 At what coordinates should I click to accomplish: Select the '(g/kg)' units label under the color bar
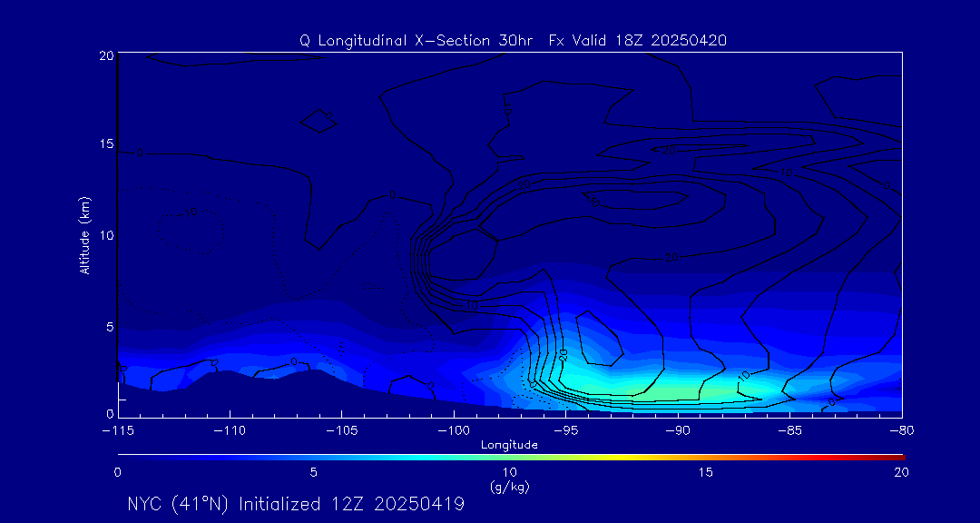509,486
